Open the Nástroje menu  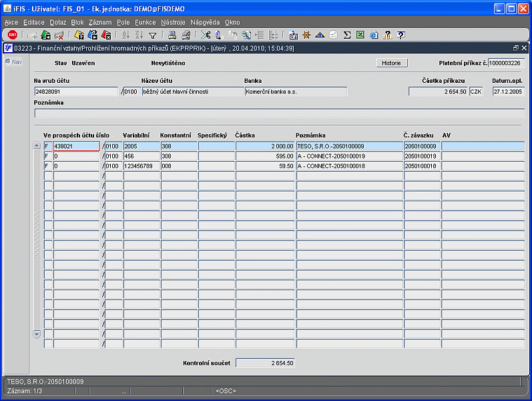pos(173,22)
